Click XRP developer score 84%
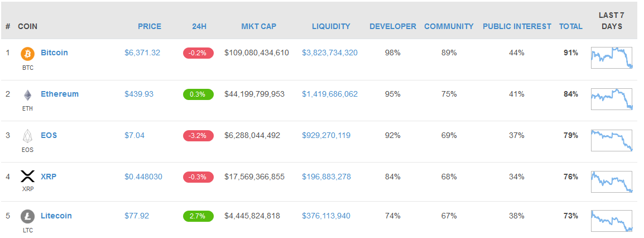 click(x=393, y=177)
